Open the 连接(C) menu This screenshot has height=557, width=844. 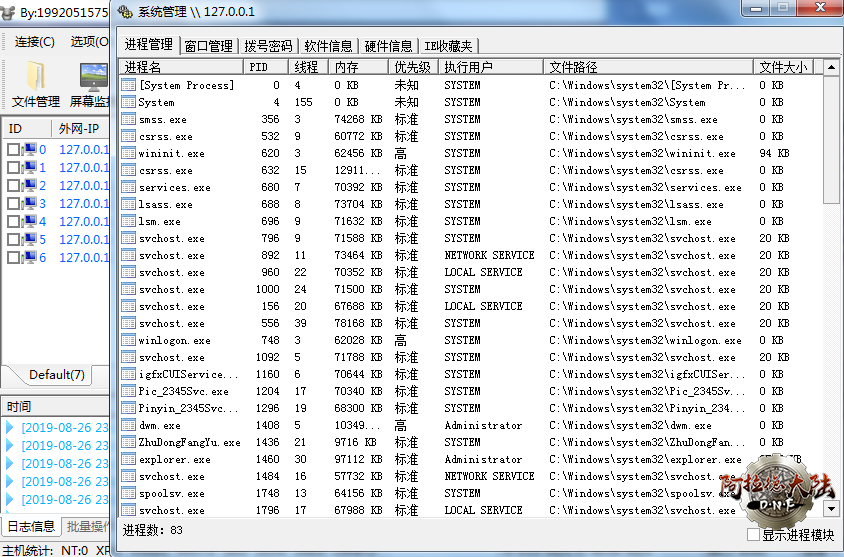34,42
